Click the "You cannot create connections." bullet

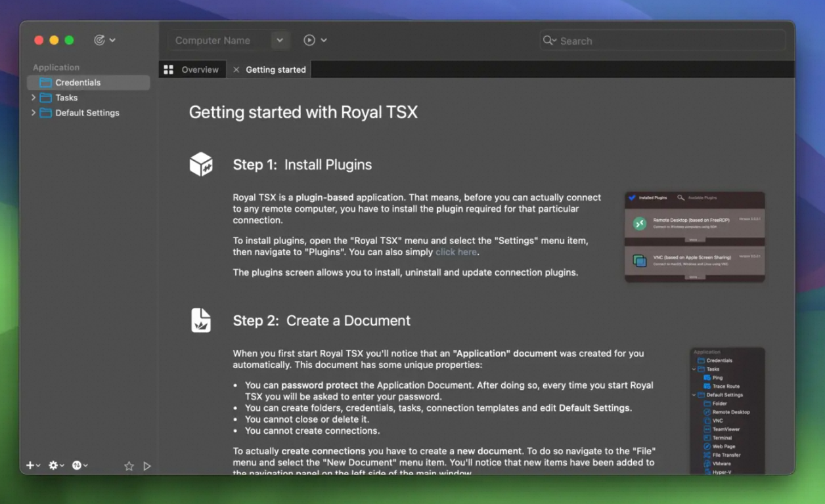(312, 431)
